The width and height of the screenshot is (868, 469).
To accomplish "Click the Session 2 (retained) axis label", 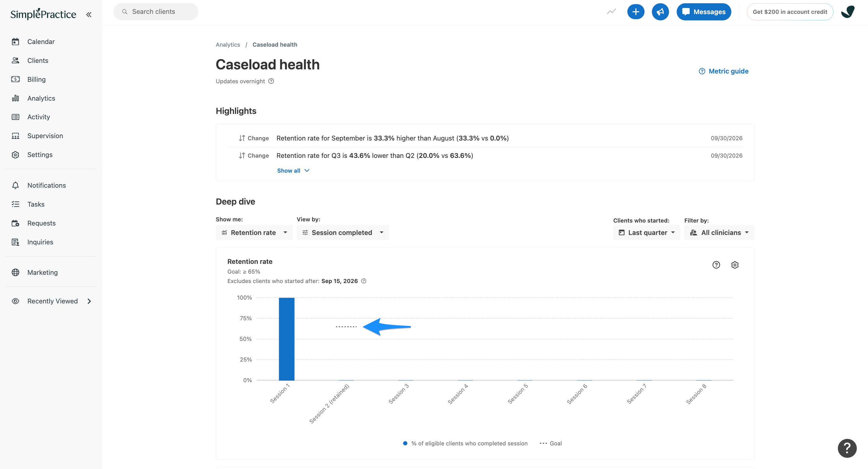I will [329, 404].
